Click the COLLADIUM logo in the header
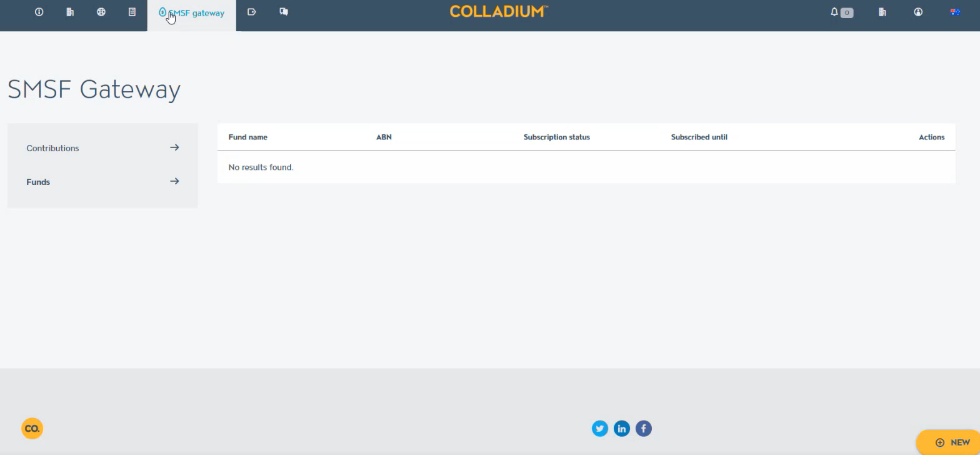This screenshot has width=980, height=455. point(499,11)
